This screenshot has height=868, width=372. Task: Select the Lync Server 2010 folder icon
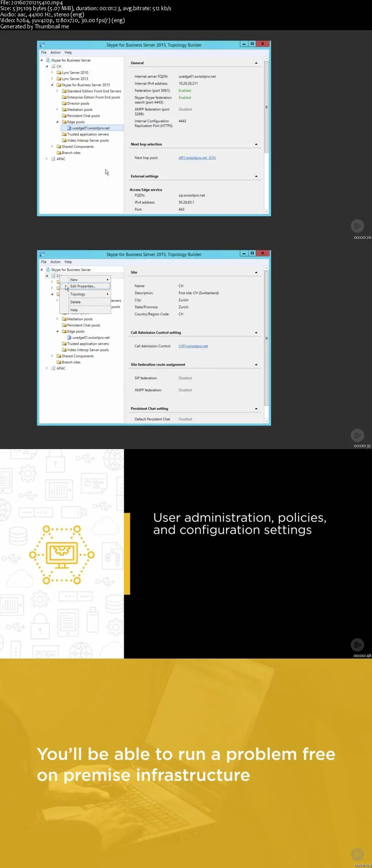[59, 73]
